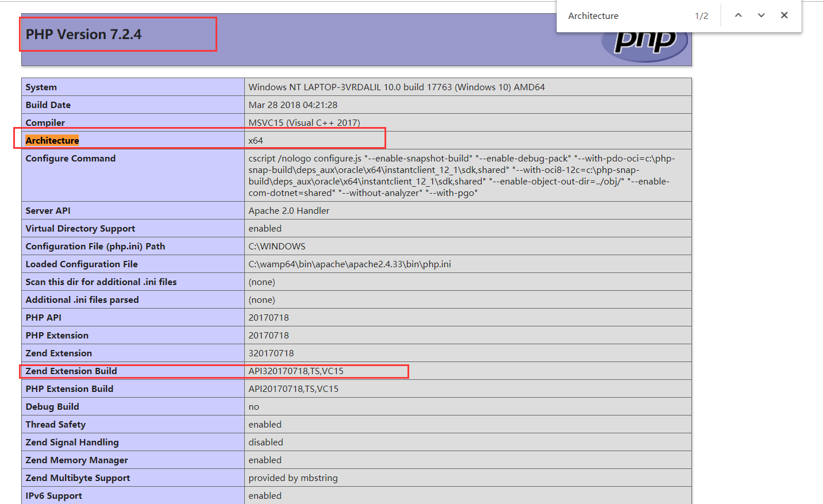The width and height of the screenshot is (823, 504).
Task: Select the Server API label
Action: point(48,211)
